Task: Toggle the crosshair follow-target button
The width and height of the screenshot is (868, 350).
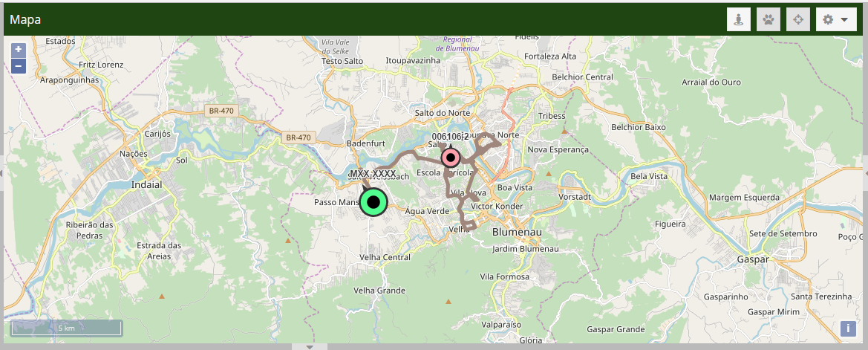Action: tap(797, 20)
